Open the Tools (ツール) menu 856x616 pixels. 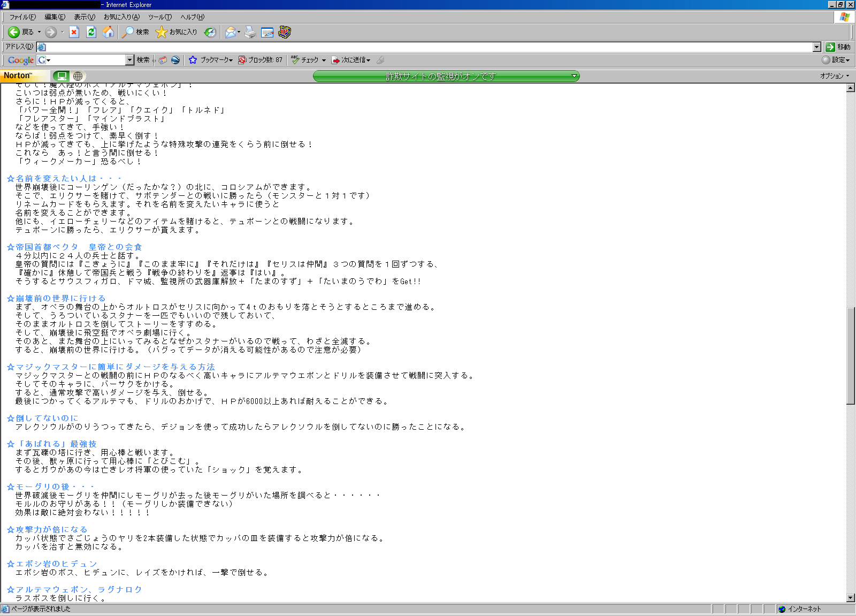160,17
